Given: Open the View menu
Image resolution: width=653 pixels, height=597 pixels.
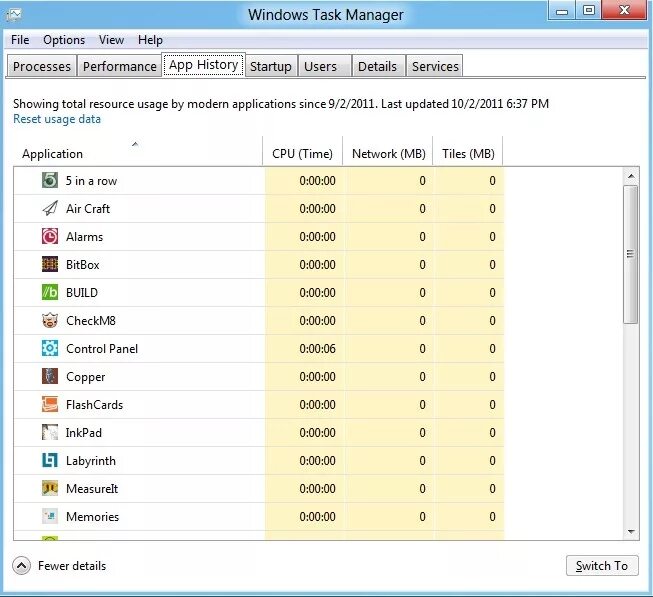Looking at the screenshot, I should click(111, 40).
